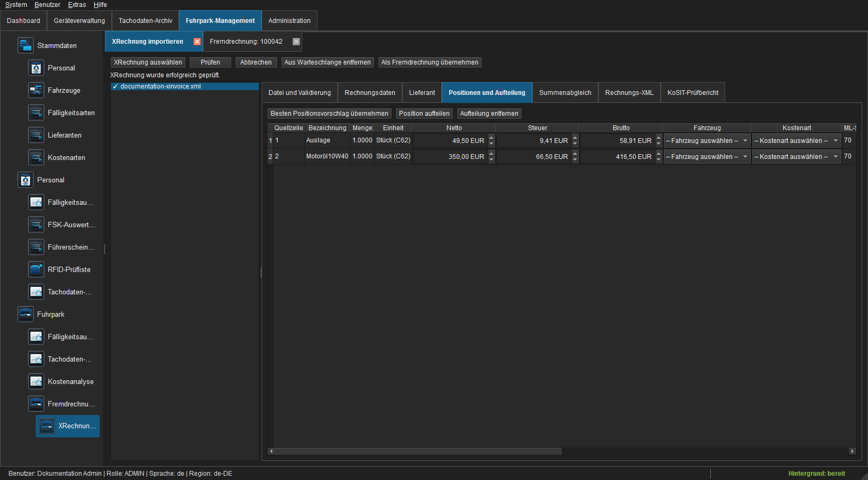Click Als Fremdrechnung übernehmen button
Image resolution: width=868 pixels, height=480 pixels.
coord(430,62)
